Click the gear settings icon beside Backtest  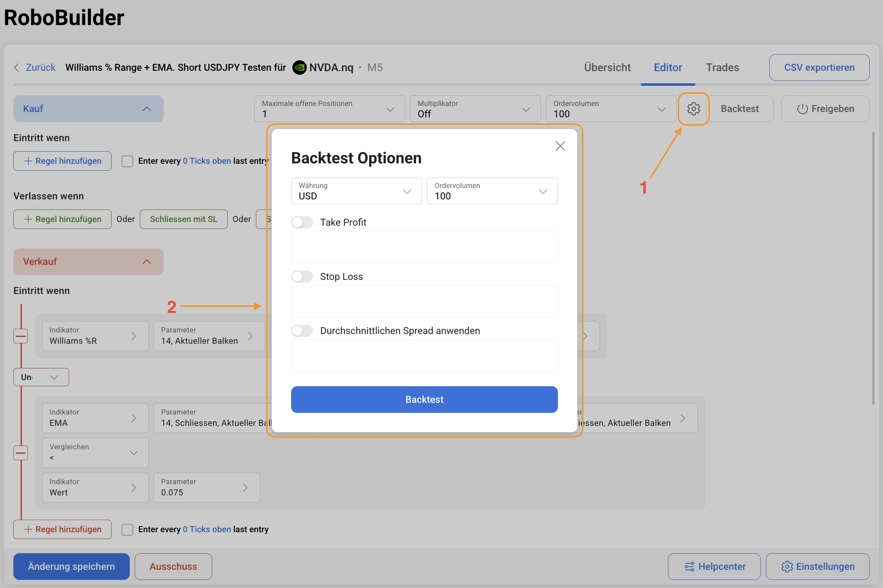693,109
